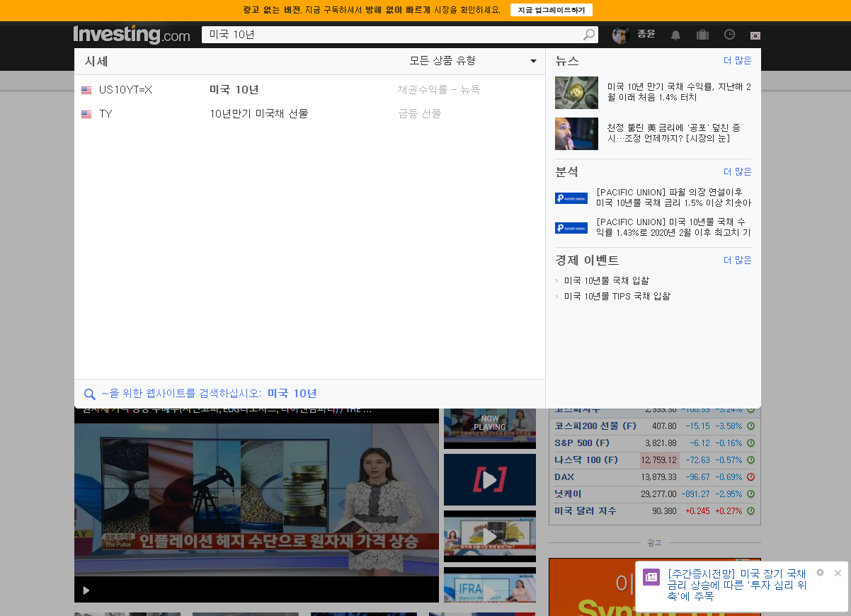Open news about 수익률 1.4% 터치
Image resolution: width=851 pixels, height=616 pixels.
pos(679,92)
